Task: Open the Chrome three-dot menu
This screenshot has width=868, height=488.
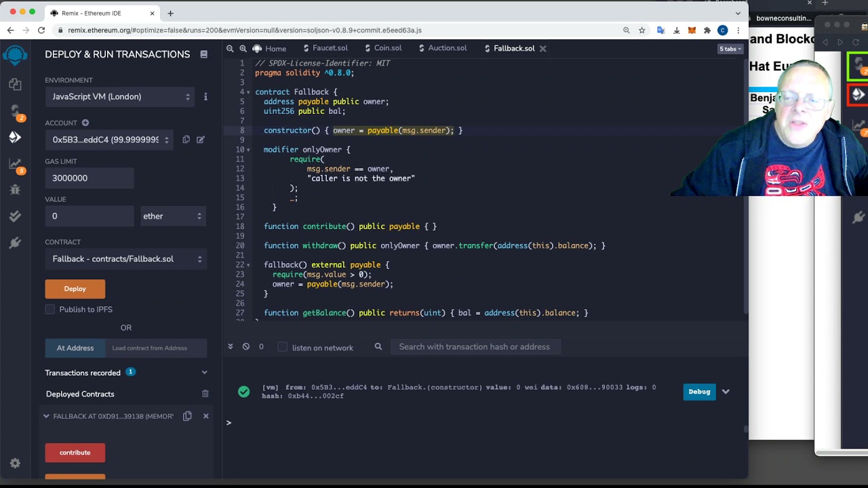Action: click(x=738, y=30)
